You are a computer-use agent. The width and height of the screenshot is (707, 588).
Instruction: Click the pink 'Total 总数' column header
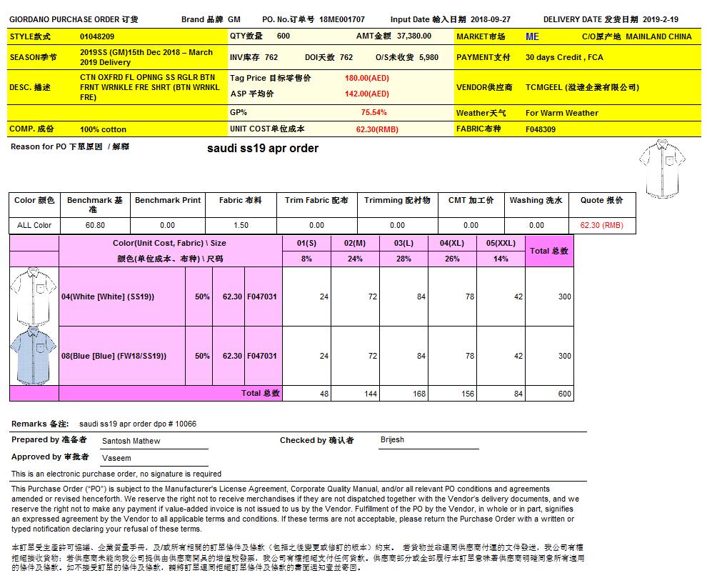point(548,251)
